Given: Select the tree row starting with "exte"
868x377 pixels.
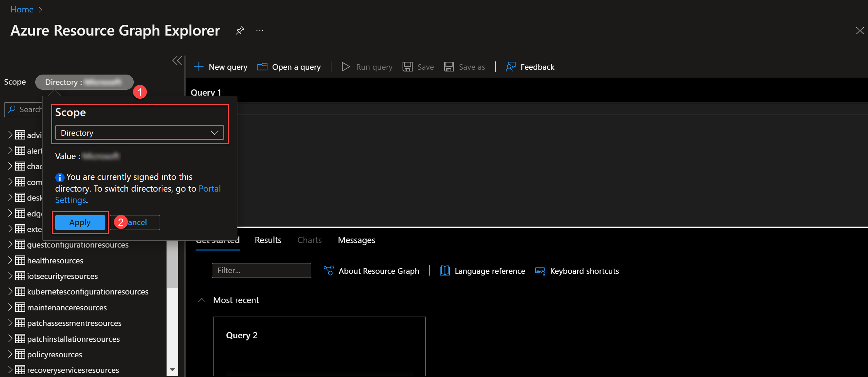Looking at the screenshot, I should (25, 229).
